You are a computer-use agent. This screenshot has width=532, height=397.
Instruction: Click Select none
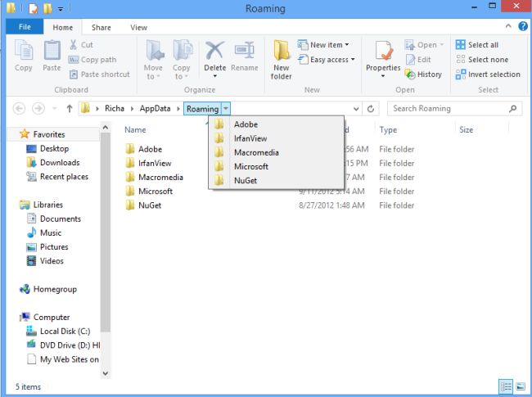click(x=482, y=60)
